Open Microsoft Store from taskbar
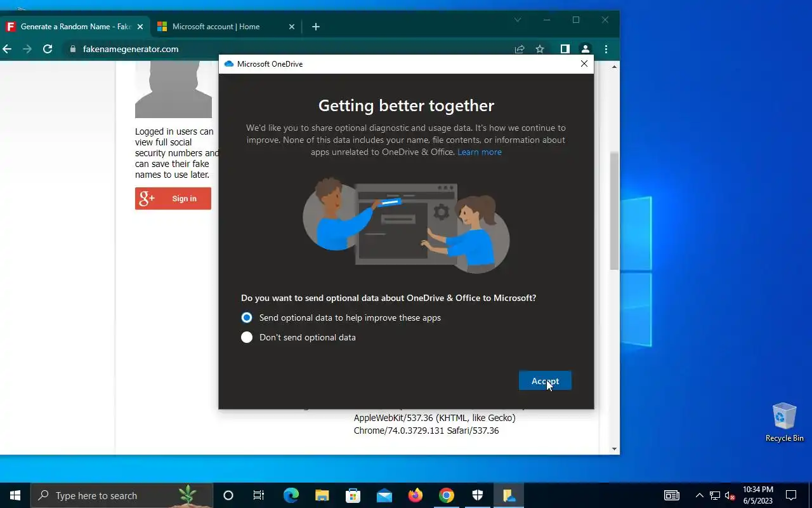 [x=353, y=495]
